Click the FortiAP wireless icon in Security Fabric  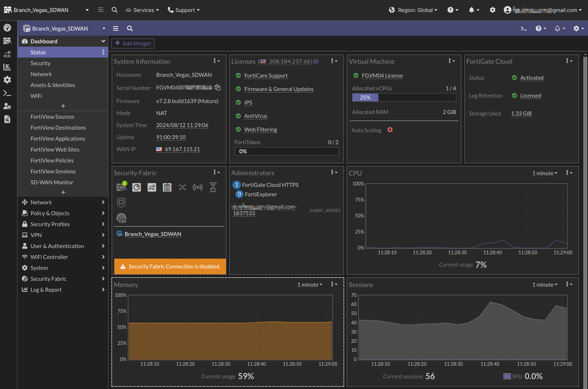tap(198, 187)
